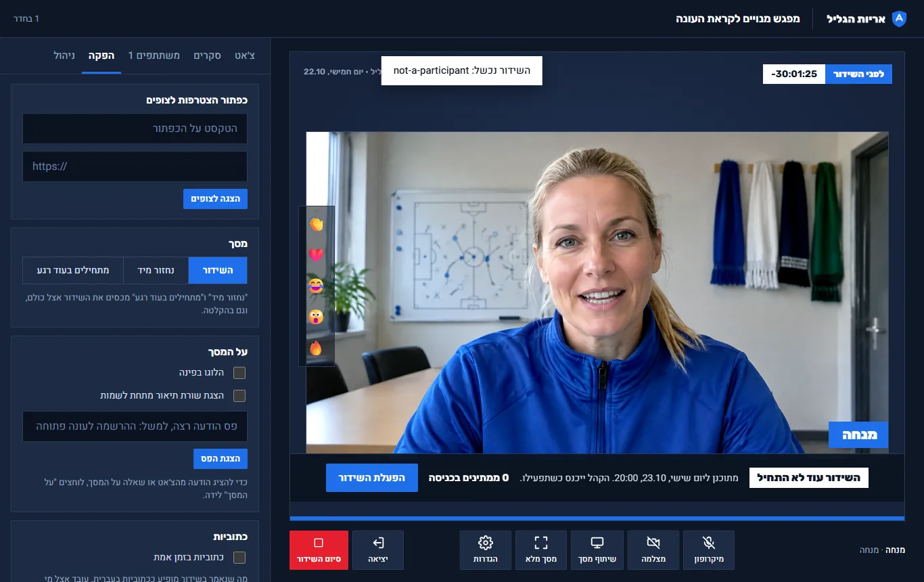Select the השידור screen option
The height and width of the screenshot is (582, 924).
coord(218,270)
